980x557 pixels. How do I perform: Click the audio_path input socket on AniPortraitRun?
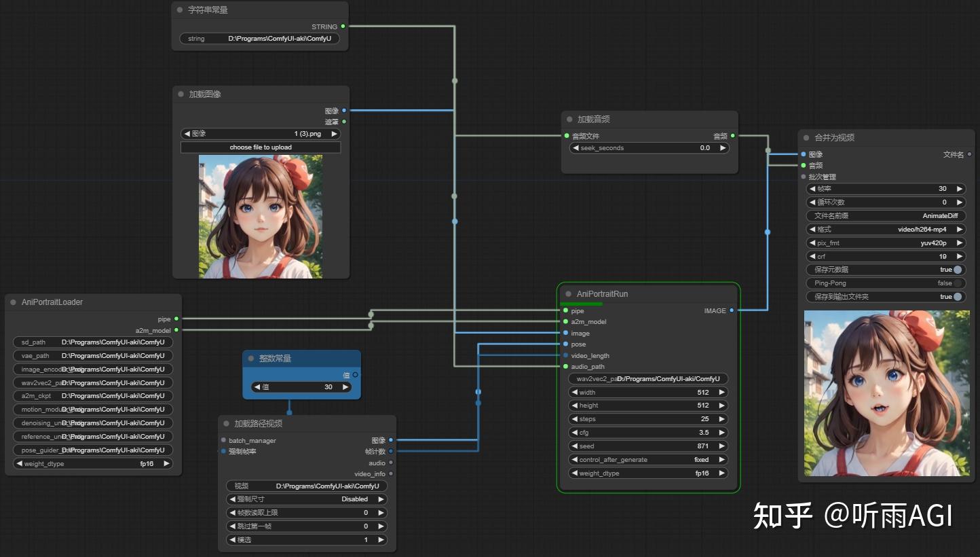pos(565,366)
